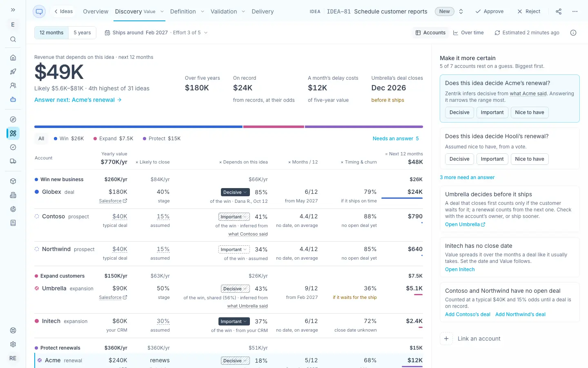The height and width of the screenshot is (368, 588).
Task: Open the chat comment bubble icon
Action: click(39, 11)
